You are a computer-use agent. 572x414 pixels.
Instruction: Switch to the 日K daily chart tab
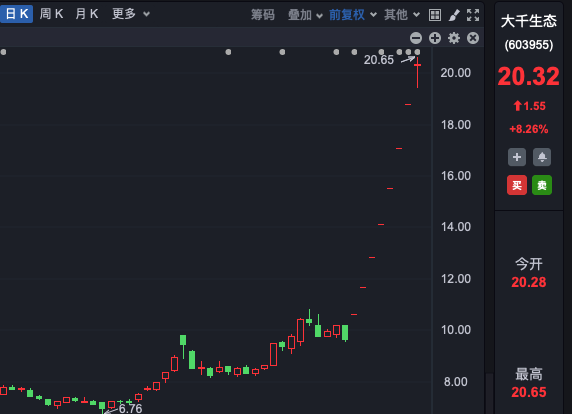(16, 14)
